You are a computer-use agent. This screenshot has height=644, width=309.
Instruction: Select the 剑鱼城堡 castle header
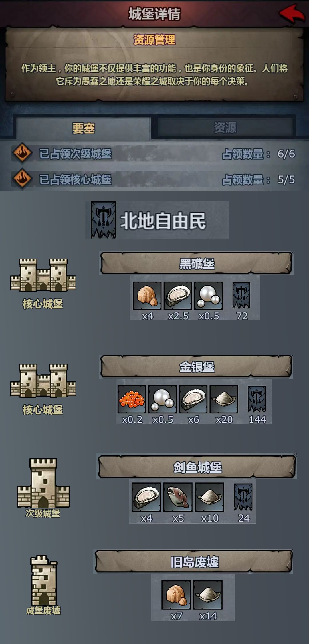pyautogui.click(x=197, y=467)
